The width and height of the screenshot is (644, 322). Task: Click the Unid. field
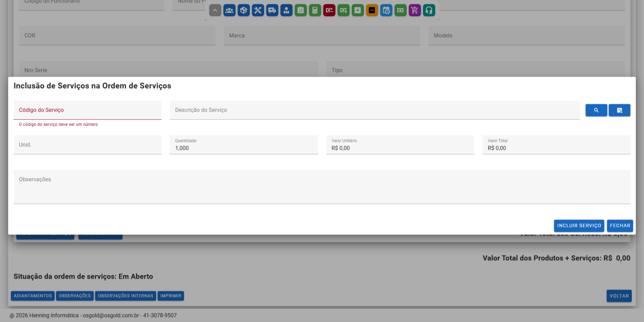(87, 145)
